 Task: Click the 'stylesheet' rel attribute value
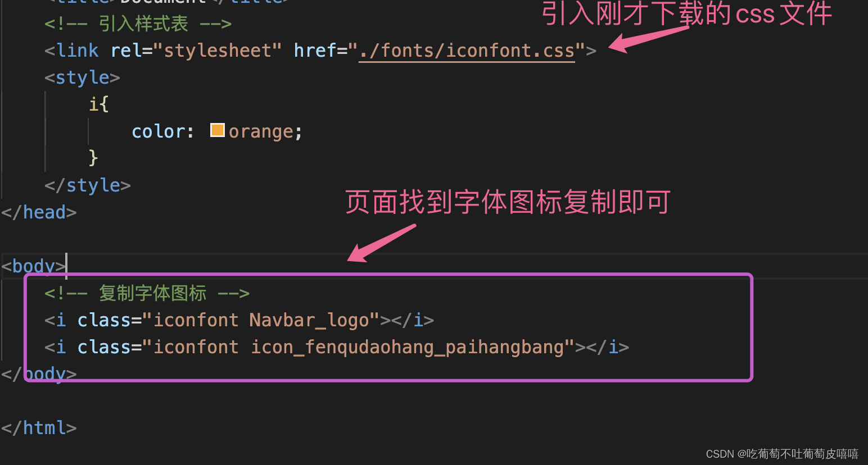coord(217,51)
